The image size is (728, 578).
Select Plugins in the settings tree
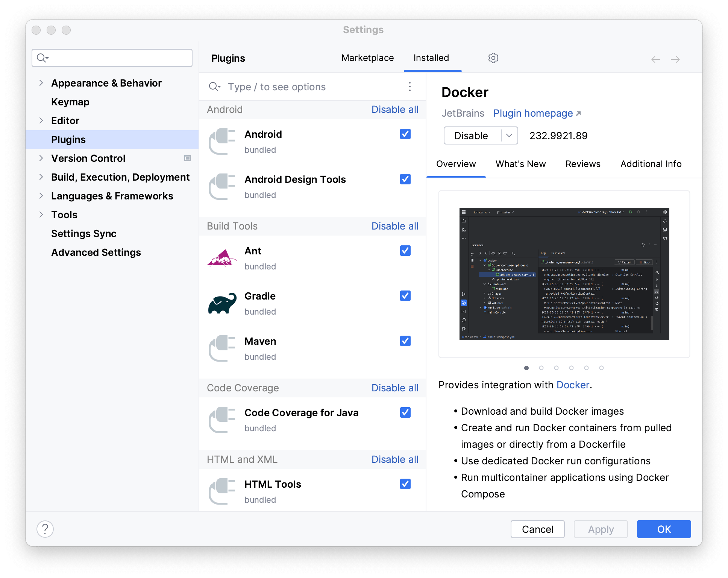tap(112, 140)
